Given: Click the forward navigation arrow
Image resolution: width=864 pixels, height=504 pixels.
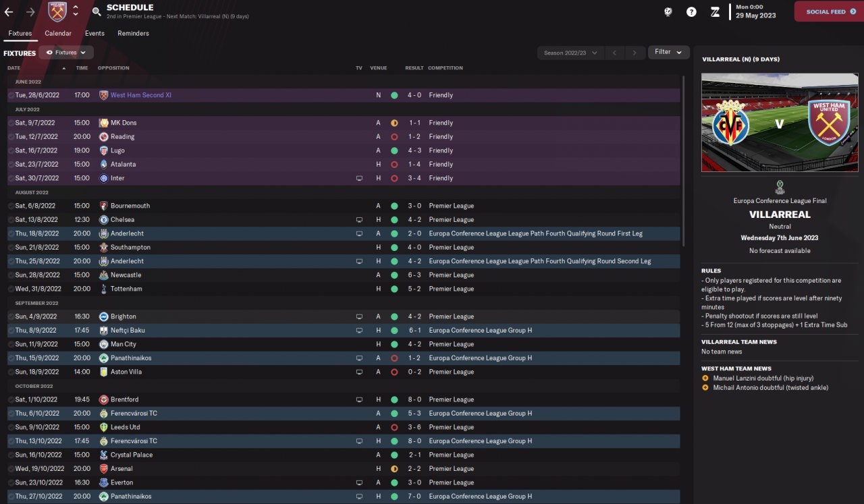Looking at the screenshot, I should click(x=30, y=11).
